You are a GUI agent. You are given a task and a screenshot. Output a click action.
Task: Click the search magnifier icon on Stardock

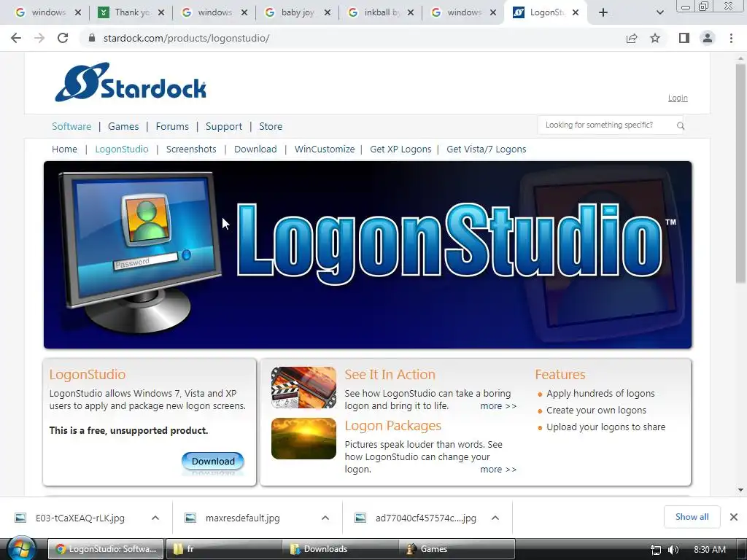pos(681,125)
